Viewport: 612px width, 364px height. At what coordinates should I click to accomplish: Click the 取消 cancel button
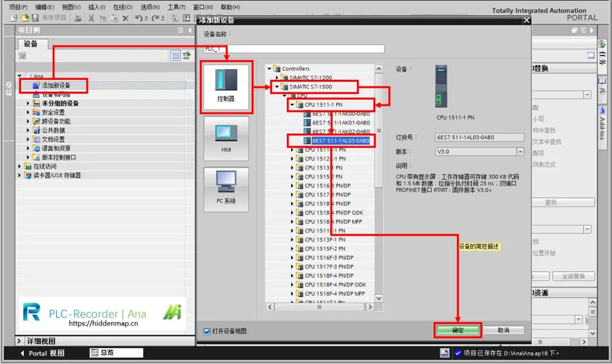(504, 331)
